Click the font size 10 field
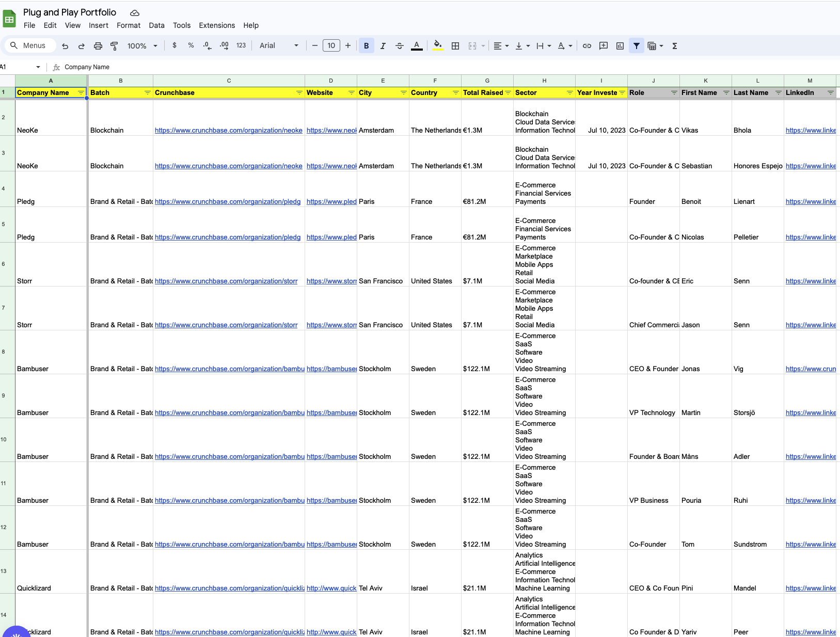840x637 pixels. coord(331,45)
